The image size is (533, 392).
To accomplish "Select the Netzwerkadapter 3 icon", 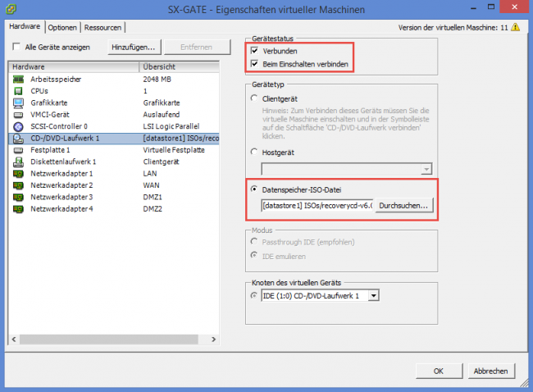I will tap(19, 197).
